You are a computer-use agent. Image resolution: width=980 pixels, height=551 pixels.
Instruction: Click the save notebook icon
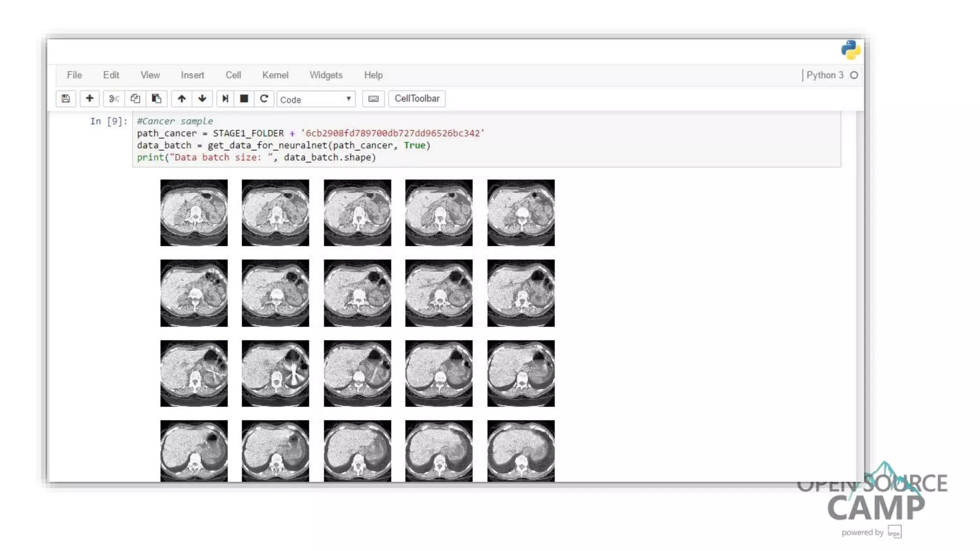point(66,99)
